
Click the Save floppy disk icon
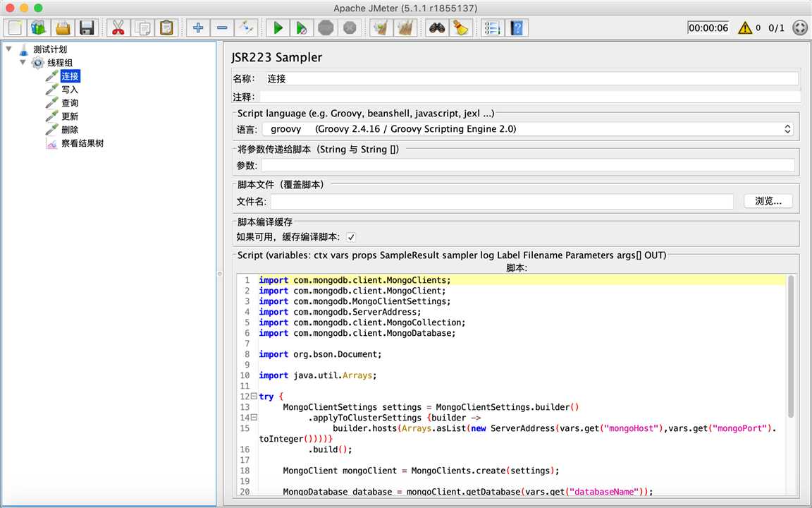pyautogui.click(x=87, y=28)
